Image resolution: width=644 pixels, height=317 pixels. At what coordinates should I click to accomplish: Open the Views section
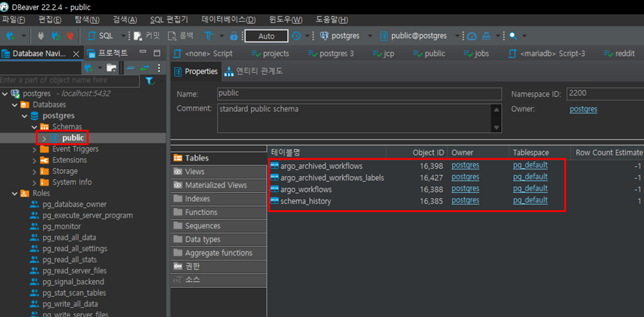coord(218,172)
